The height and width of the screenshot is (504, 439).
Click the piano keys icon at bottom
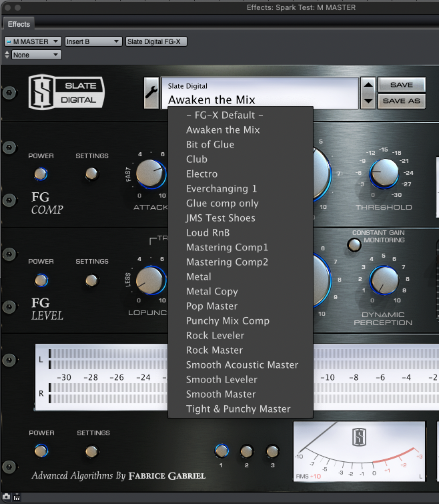click(x=17, y=497)
